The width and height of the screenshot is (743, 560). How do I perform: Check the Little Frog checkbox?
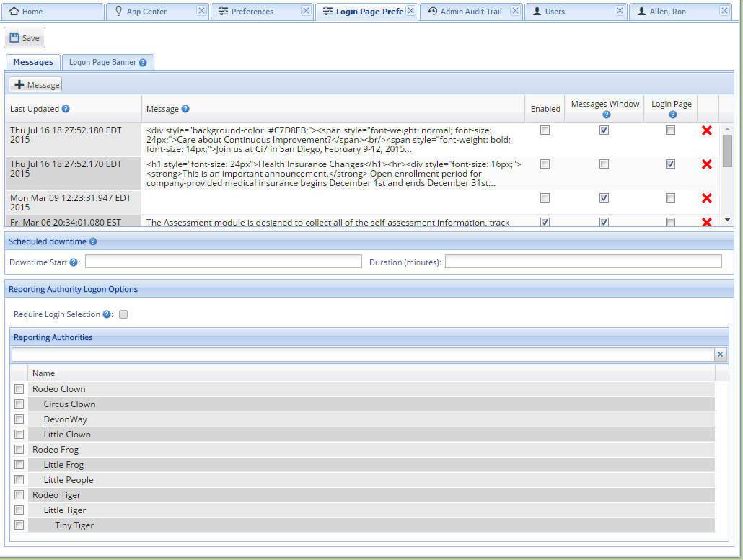tap(19, 465)
